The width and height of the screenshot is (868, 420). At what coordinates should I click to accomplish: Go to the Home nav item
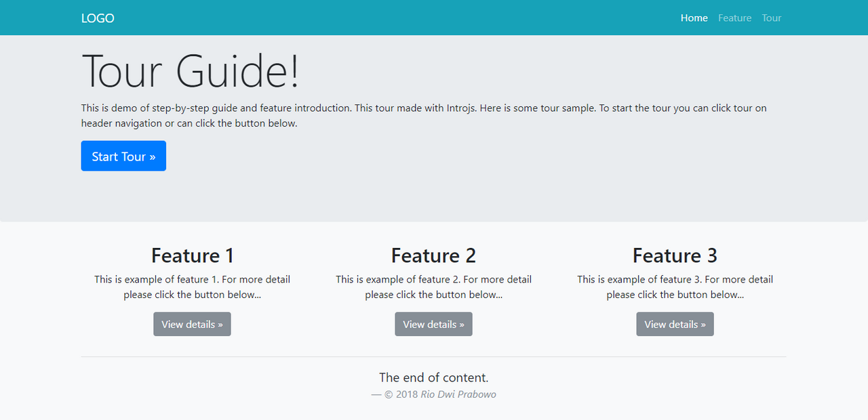(694, 18)
